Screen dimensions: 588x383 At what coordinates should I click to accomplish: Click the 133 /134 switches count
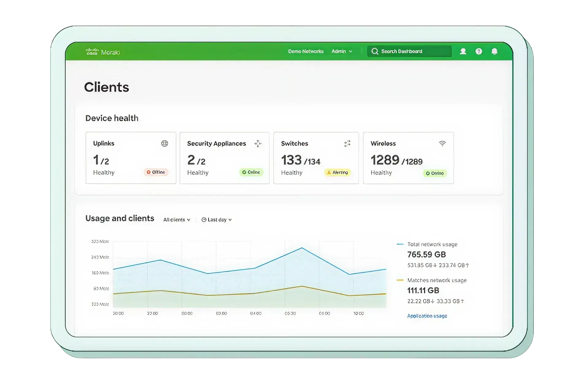click(x=301, y=160)
